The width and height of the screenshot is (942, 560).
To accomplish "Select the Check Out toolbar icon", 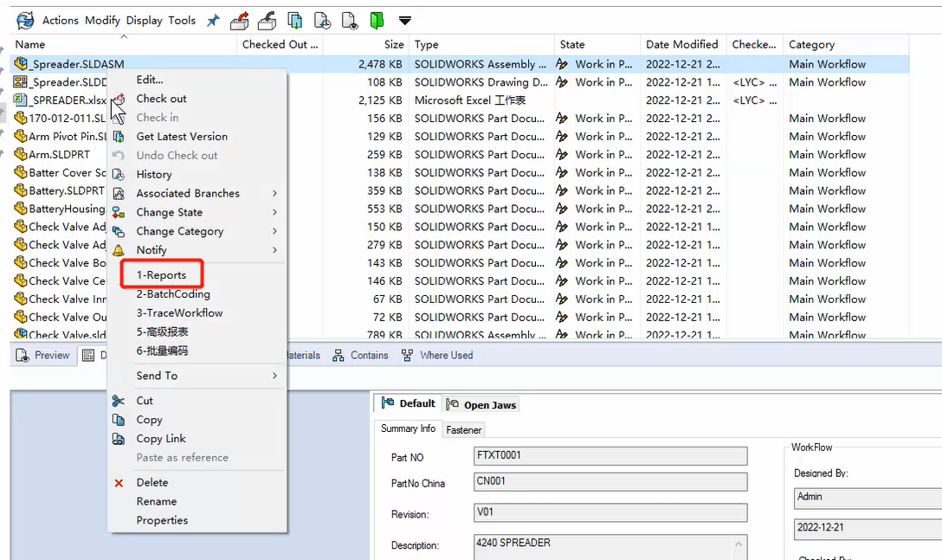I will tap(240, 19).
